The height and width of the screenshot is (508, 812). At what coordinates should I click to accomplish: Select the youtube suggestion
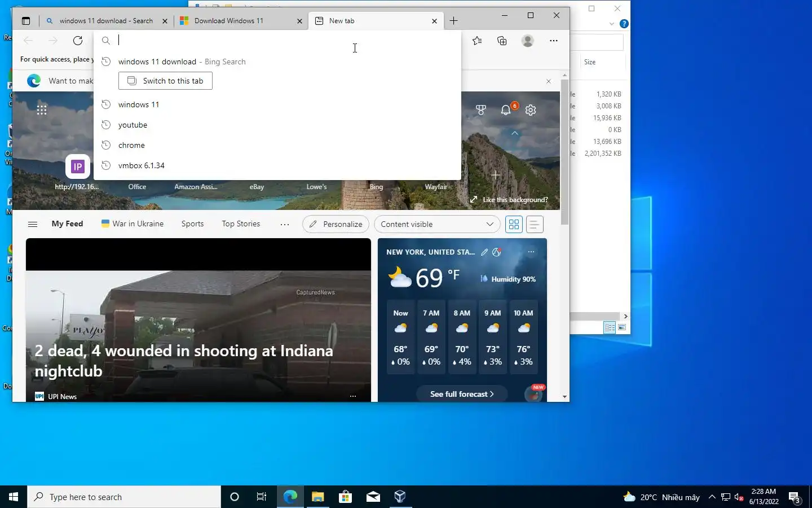(x=277, y=125)
